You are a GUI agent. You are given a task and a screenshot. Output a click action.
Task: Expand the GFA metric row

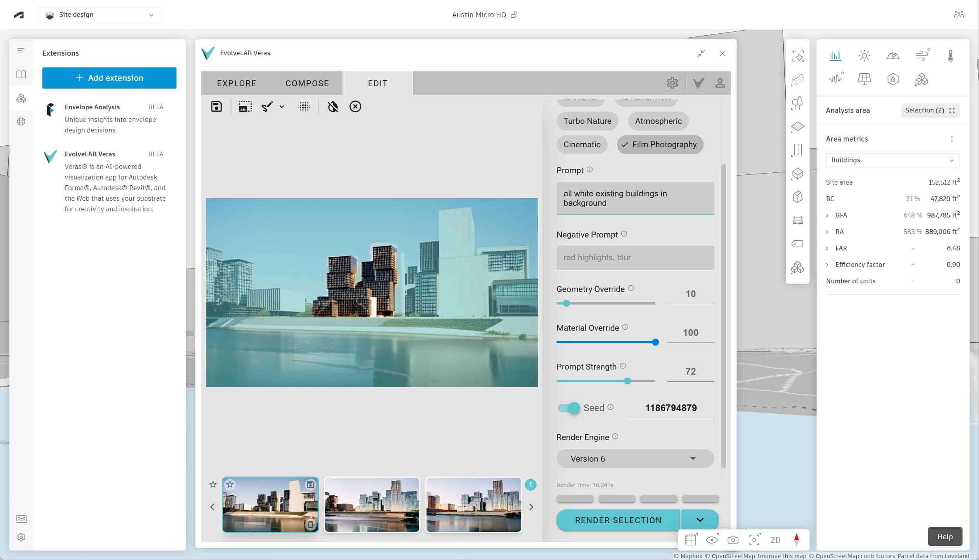tap(828, 215)
